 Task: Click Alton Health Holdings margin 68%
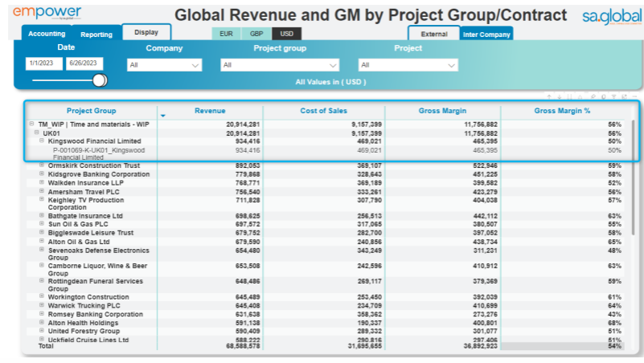pos(614,323)
